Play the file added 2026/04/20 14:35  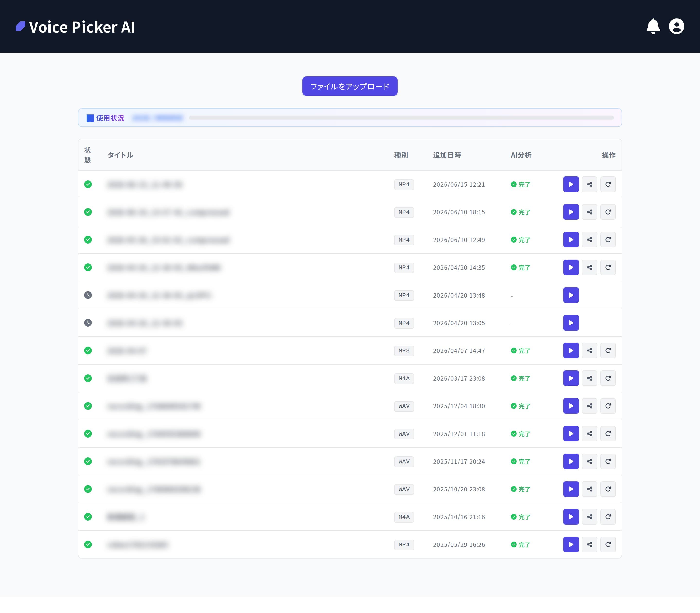click(571, 268)
